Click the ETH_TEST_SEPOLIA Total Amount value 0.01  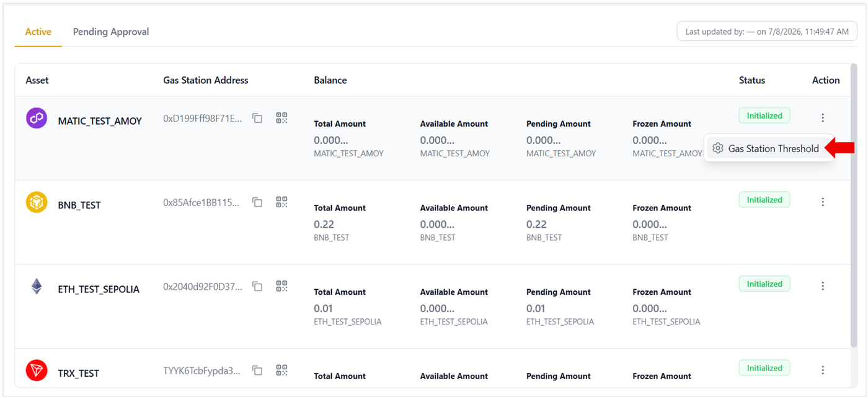324,308
